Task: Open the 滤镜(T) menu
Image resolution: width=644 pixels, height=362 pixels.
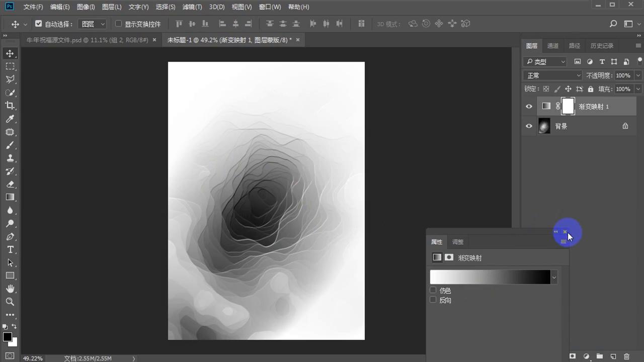Action: (192, 7)
